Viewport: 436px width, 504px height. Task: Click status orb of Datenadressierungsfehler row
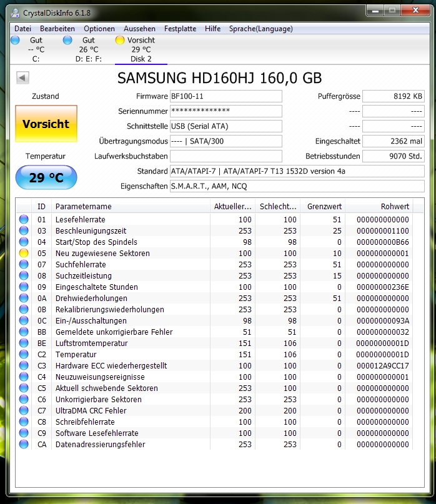pos(24,444)
